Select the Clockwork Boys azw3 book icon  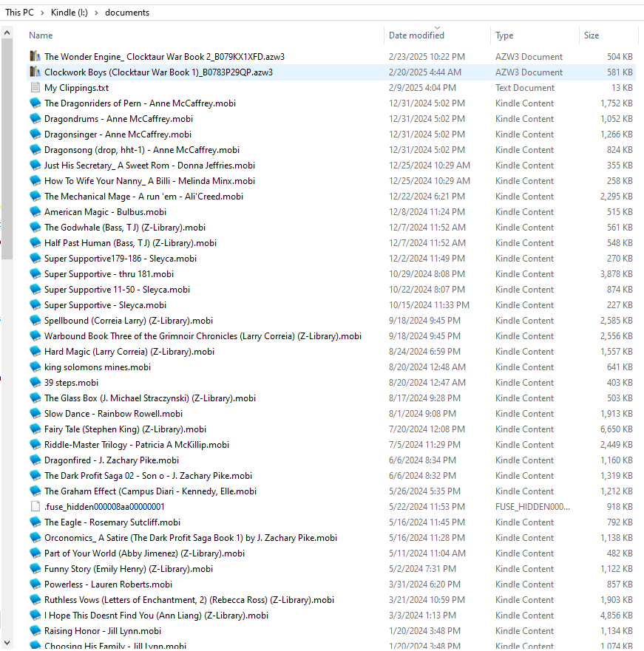tap(35, 72)
